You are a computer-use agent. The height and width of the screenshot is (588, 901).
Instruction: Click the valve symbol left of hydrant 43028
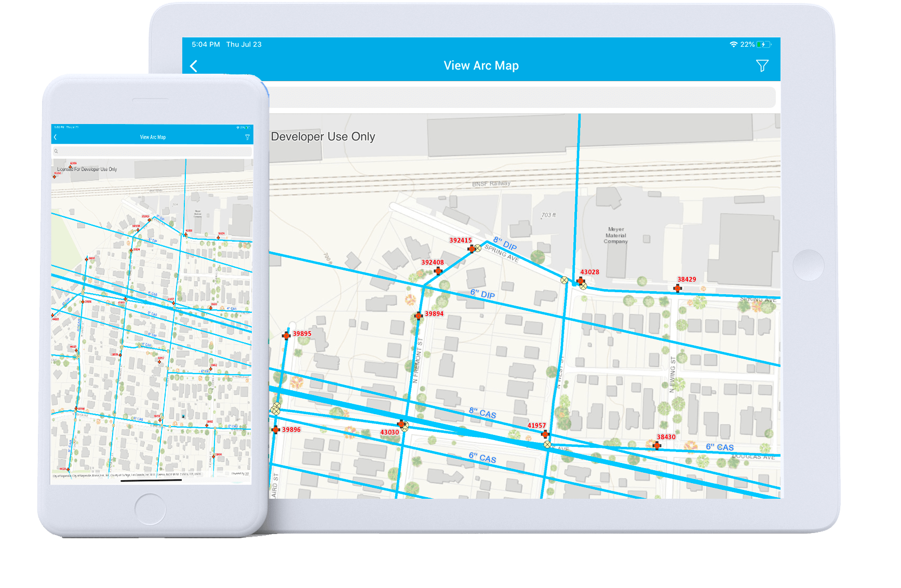point(564,280)
